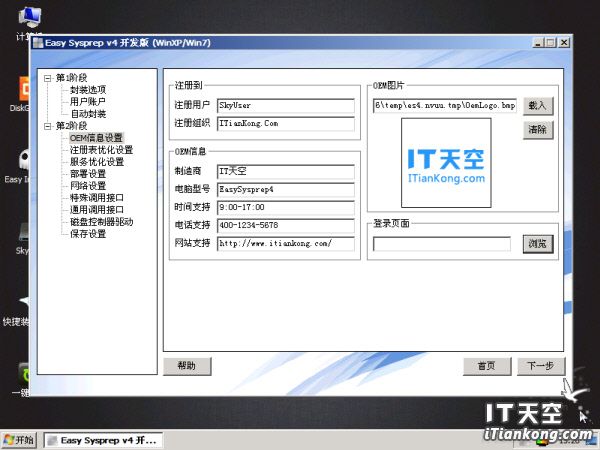Click the 网站支持 URL field
Viewport: 600px width, 450px height.
(285, 244)
